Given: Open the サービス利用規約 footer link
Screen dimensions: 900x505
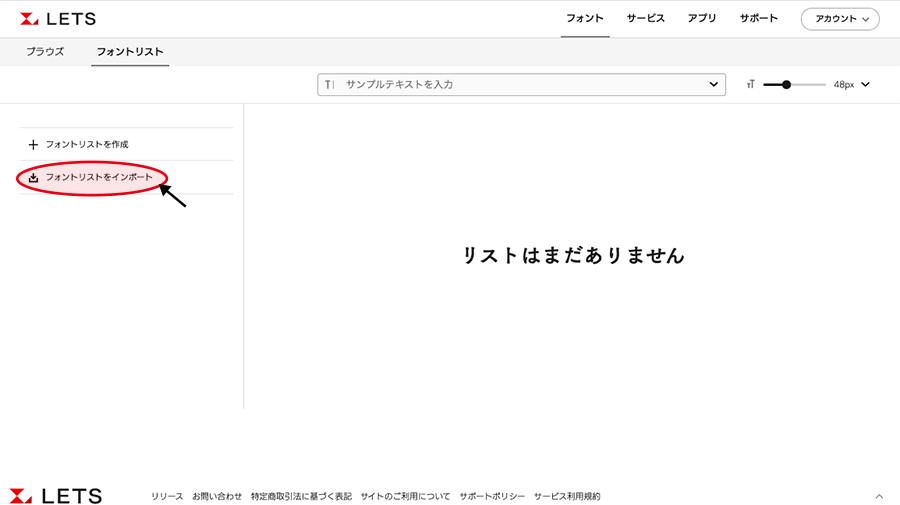Looking at the screenshot, I should (x=567, y=496).
